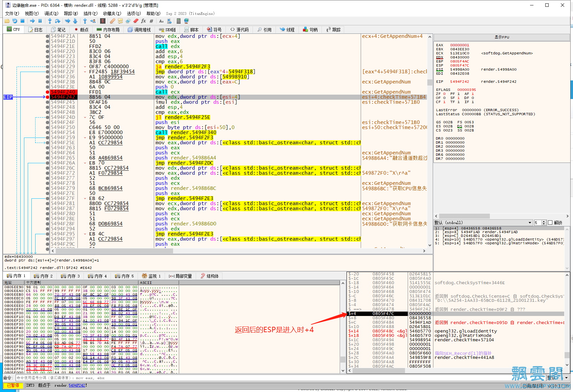Click the disassembly horizontal scrollbar thumb
The height and width of the screenshot is (392, 573).
click(115, 251)
